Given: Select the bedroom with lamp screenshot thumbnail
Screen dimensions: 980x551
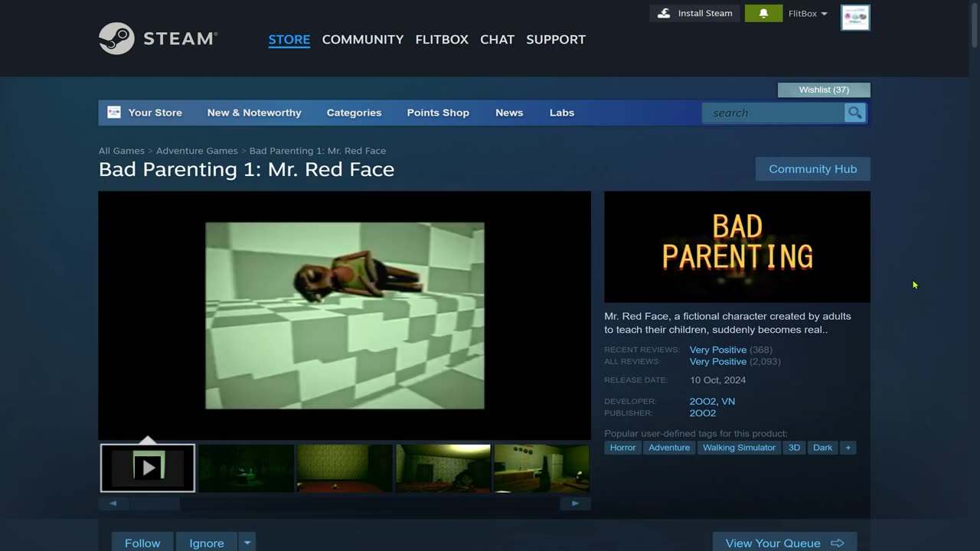Looking at the screenshot, I should [443, 468].
